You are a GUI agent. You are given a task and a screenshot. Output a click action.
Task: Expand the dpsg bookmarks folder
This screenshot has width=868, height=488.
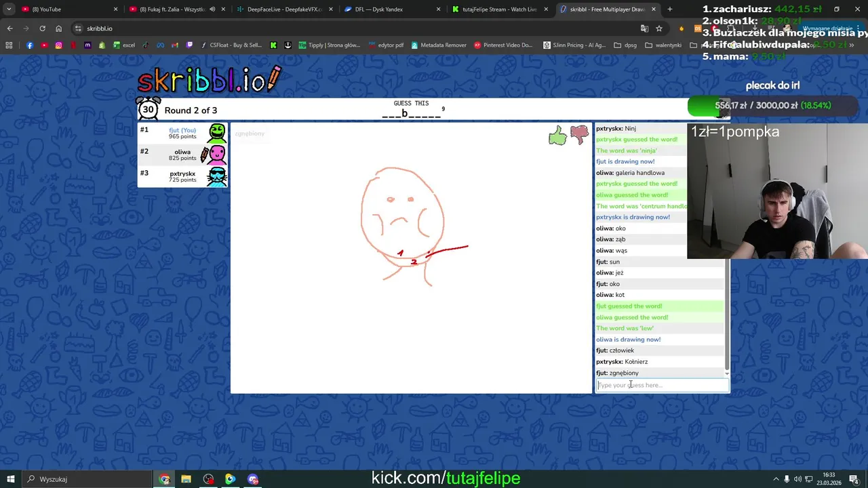pos(625,45)
